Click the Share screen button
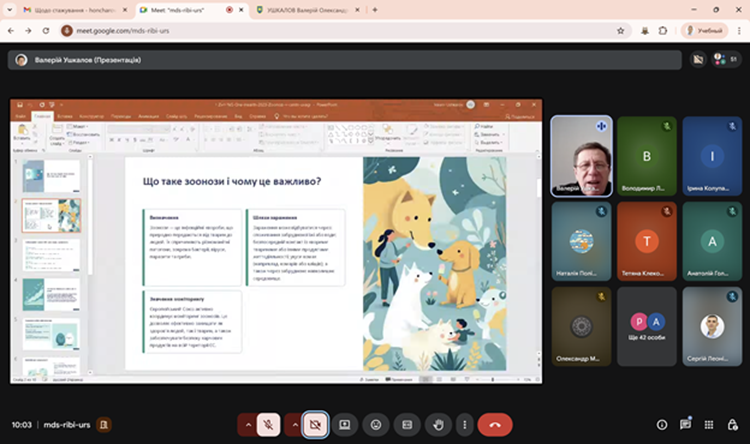This screenshot has width=750, height=444. point(345,424)
